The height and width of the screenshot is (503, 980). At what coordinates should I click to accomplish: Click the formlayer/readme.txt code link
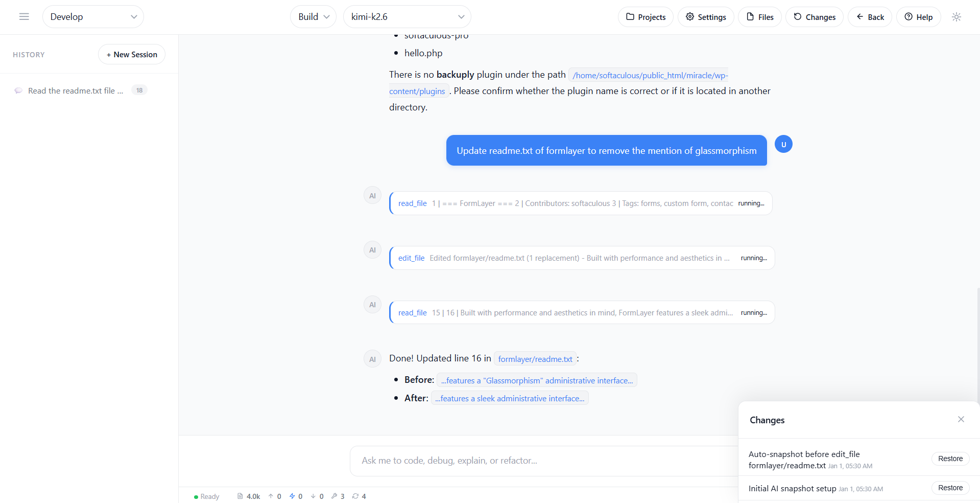click(535, 359)
